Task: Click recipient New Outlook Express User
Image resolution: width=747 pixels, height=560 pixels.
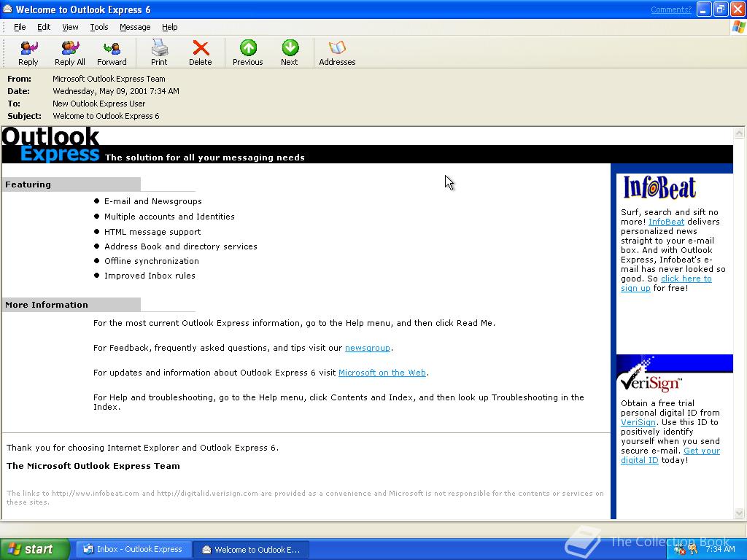Action: [98, 104]
